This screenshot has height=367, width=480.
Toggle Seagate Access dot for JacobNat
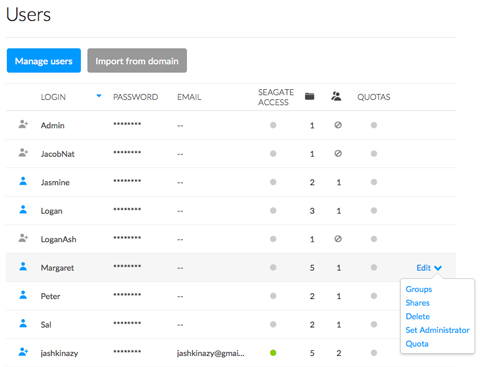tap(273, 154)
